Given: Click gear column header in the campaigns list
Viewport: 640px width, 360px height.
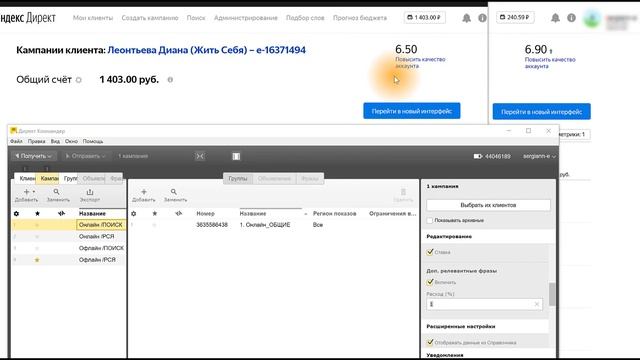Looking at the screenshot, I should [16, 213].
